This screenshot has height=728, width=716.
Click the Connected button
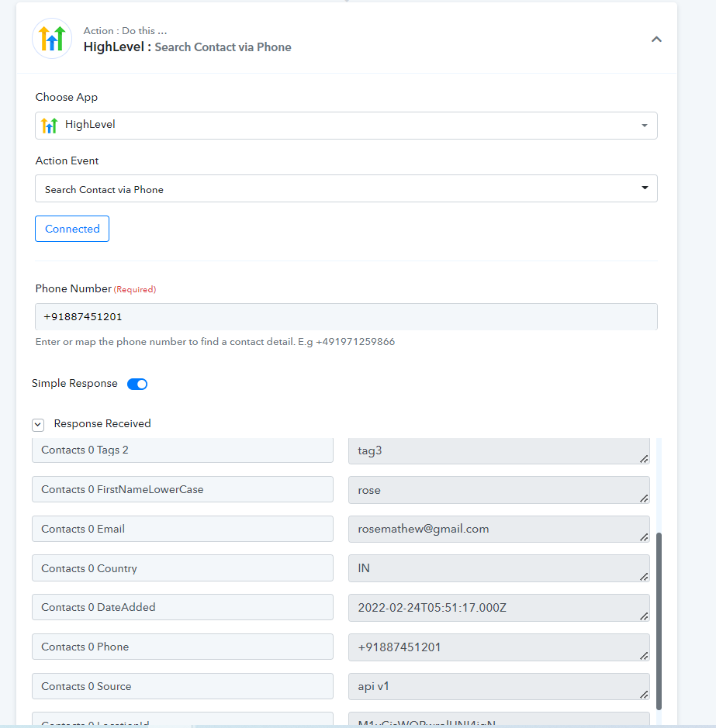click(x=72, y=229)
